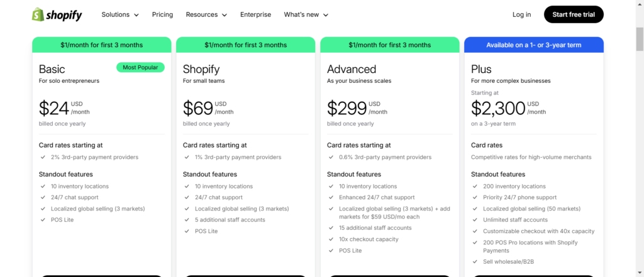644x277 pixels.
Task: Go to the Pricing page
Action: 162,15
